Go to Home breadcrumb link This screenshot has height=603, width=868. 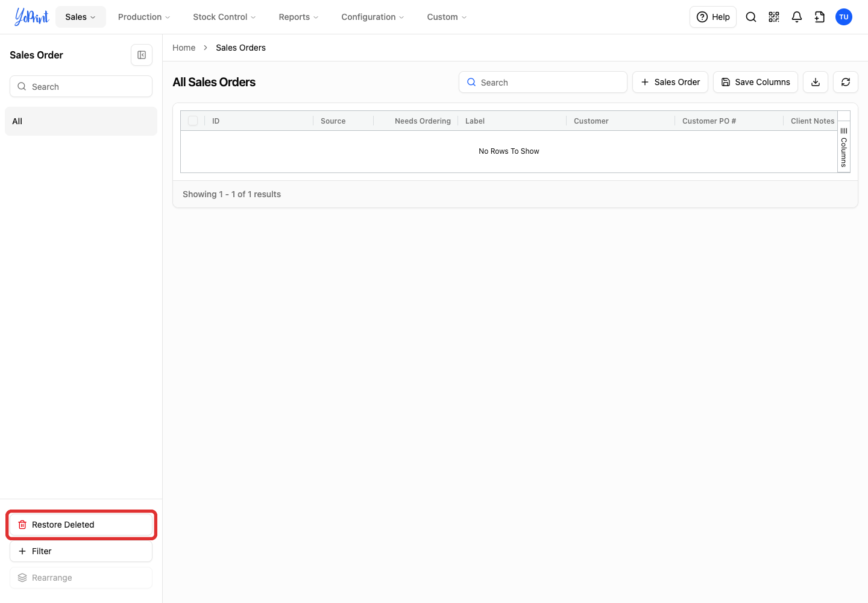point(184,48)
